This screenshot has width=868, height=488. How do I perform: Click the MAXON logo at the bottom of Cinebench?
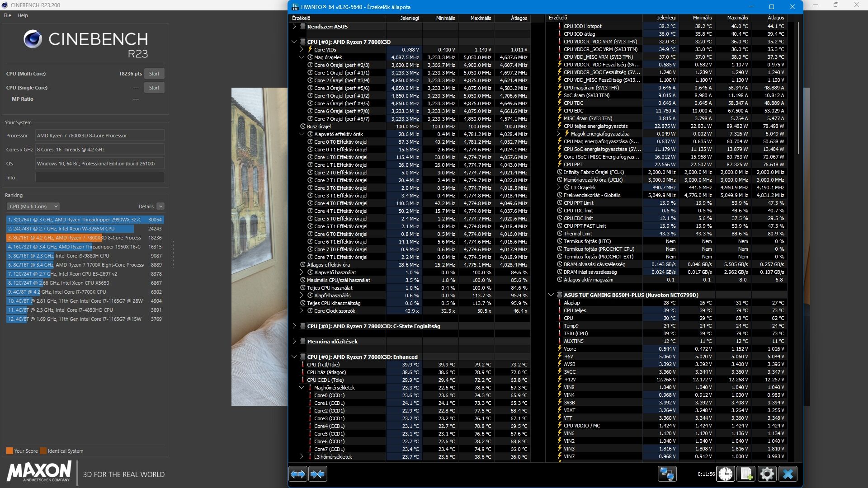39,471
